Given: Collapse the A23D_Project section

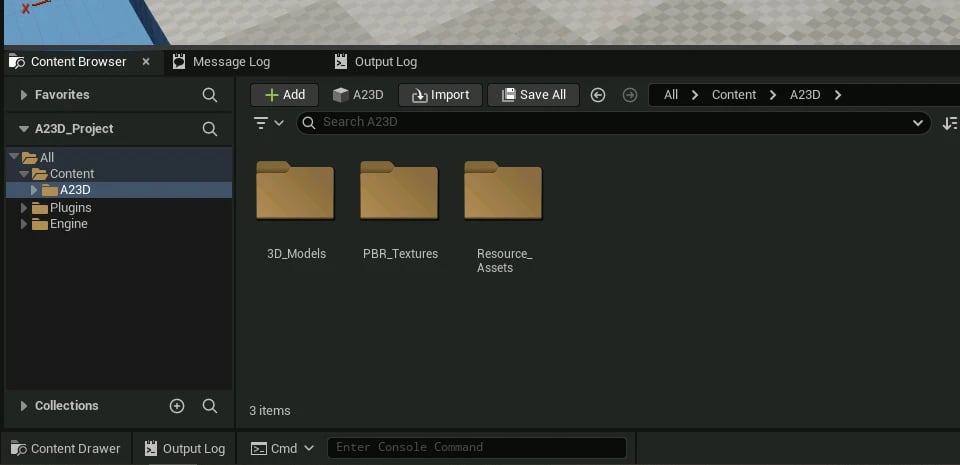Looking at the screenshot, I should click(x=24, y=129).
